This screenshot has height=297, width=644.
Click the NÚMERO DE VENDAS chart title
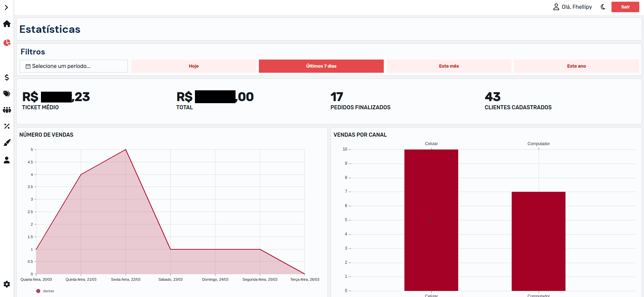click(46, 135)
